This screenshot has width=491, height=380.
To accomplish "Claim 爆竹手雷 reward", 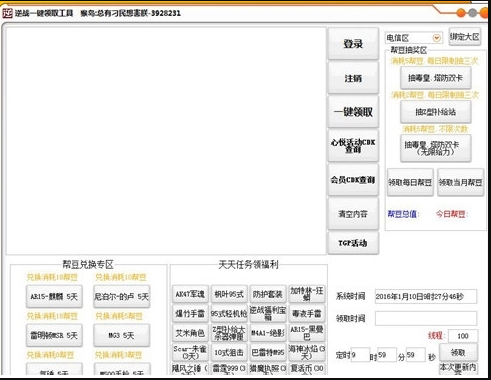I will 190,313.
